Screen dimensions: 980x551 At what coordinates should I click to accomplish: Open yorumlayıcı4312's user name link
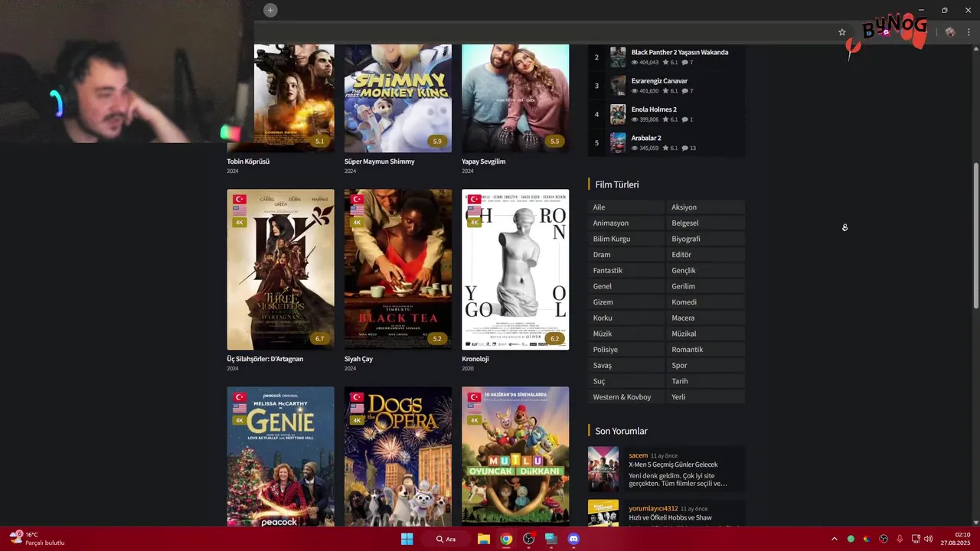[x=653, y=508]
